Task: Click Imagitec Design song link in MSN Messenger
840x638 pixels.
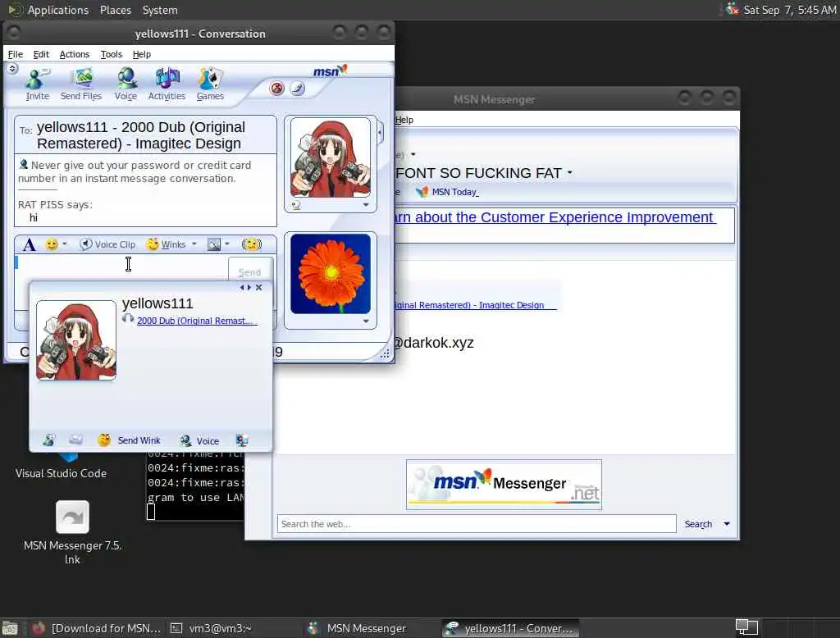Action: click(x=476, y=305)
